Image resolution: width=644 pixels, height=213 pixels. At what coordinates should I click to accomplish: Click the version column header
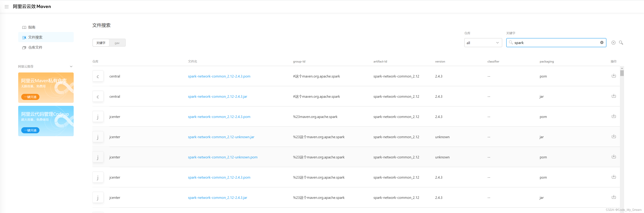[440, 62]
